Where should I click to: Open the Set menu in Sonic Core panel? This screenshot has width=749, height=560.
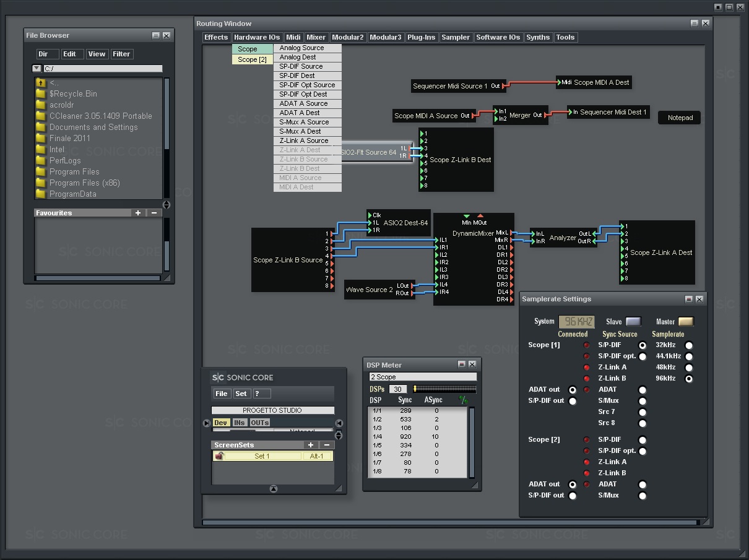pyautogui.click(x=241, y=394)
